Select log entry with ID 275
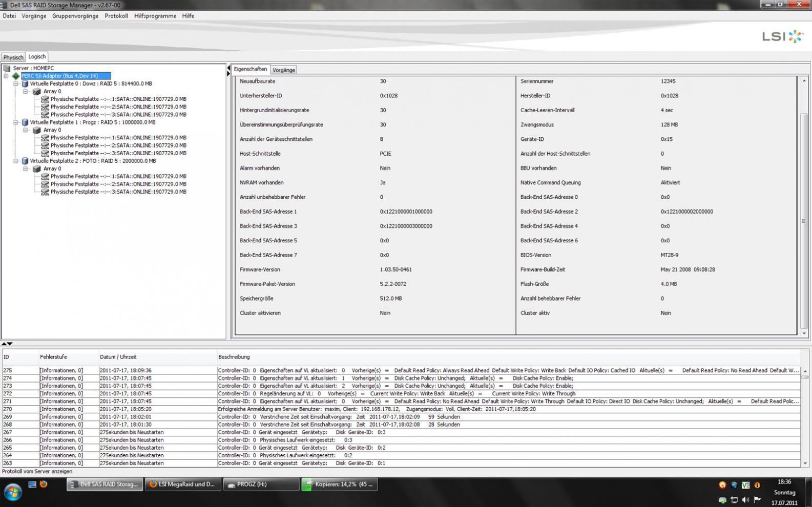 tap(401, 370)
